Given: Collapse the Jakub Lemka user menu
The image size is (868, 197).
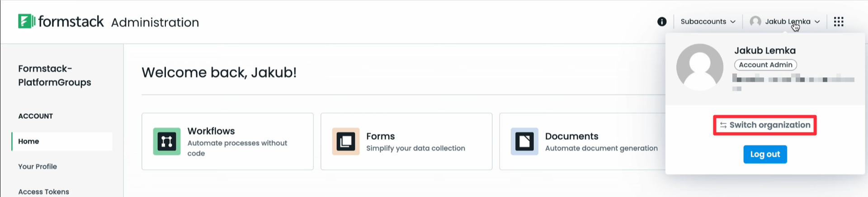Looking at the screenshot, I should click(x=788, y=22).
